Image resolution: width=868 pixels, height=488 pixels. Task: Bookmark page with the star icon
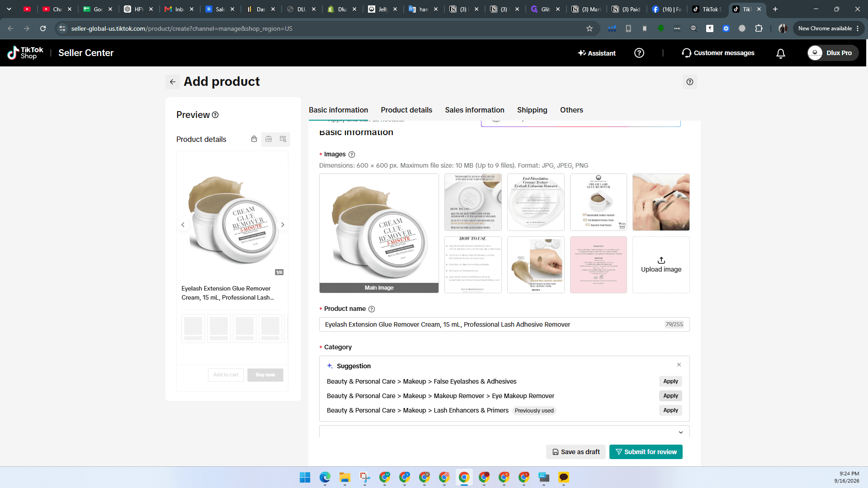(x=589, y=28)
